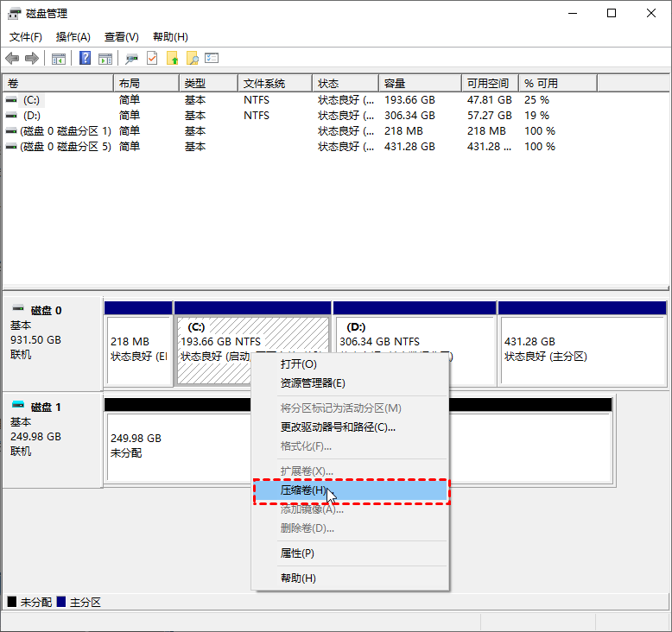Click the 磁盘 0 disk header panel

click(x=53, y=343)
